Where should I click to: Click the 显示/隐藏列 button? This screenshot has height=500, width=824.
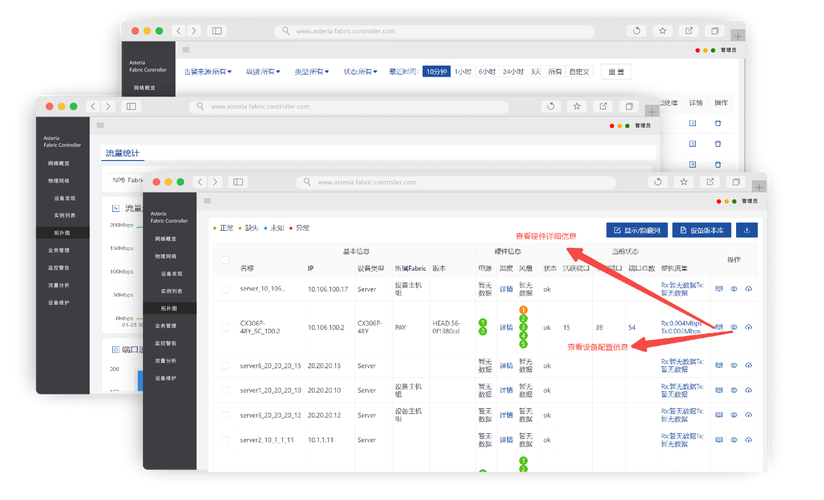pos(636,229)
